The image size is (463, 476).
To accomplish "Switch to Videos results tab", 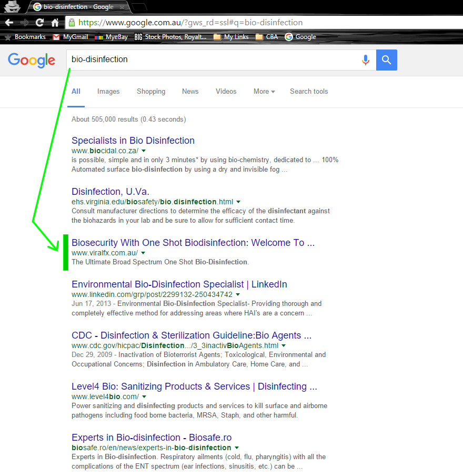I will pos(226,92).
